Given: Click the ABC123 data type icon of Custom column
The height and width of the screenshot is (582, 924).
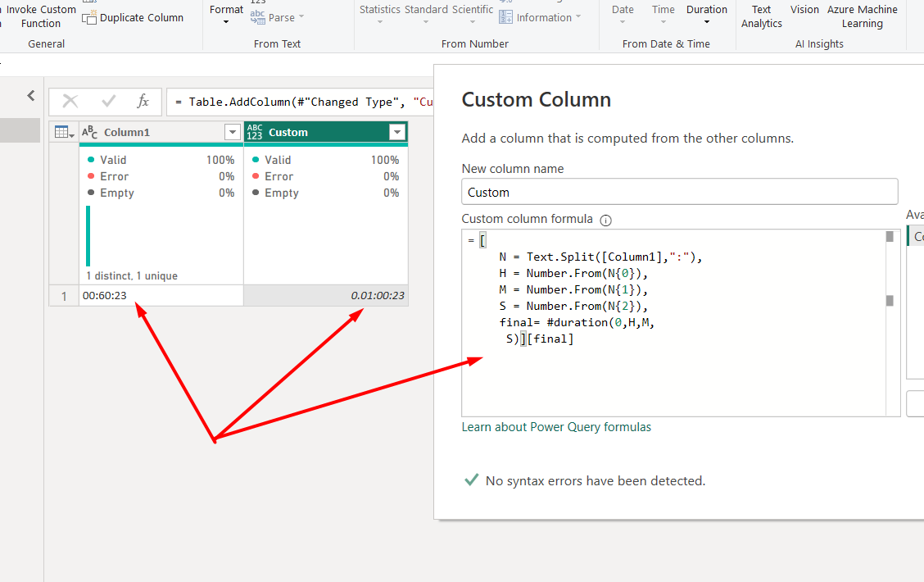Looking at the screenshot, I should tap(255, 132).
